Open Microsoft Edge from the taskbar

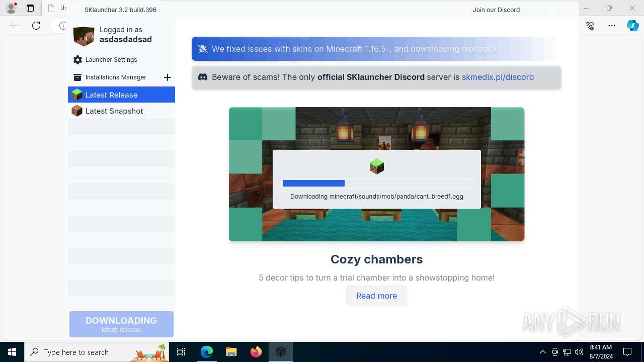coord(207,352)
